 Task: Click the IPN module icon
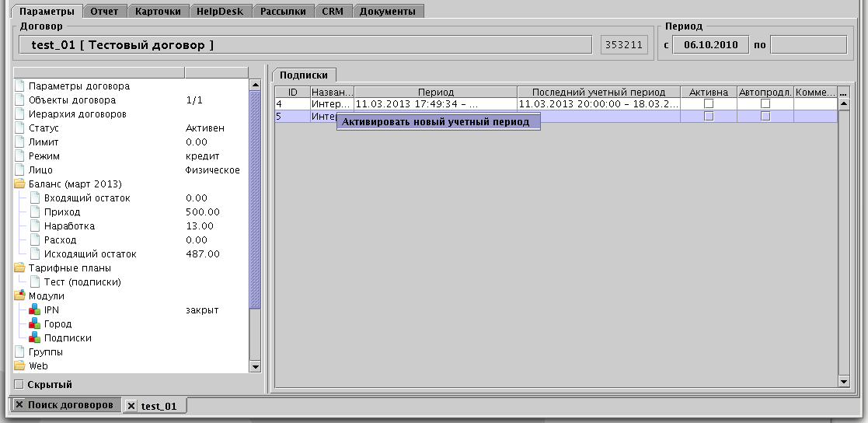(x=34, y=310)
